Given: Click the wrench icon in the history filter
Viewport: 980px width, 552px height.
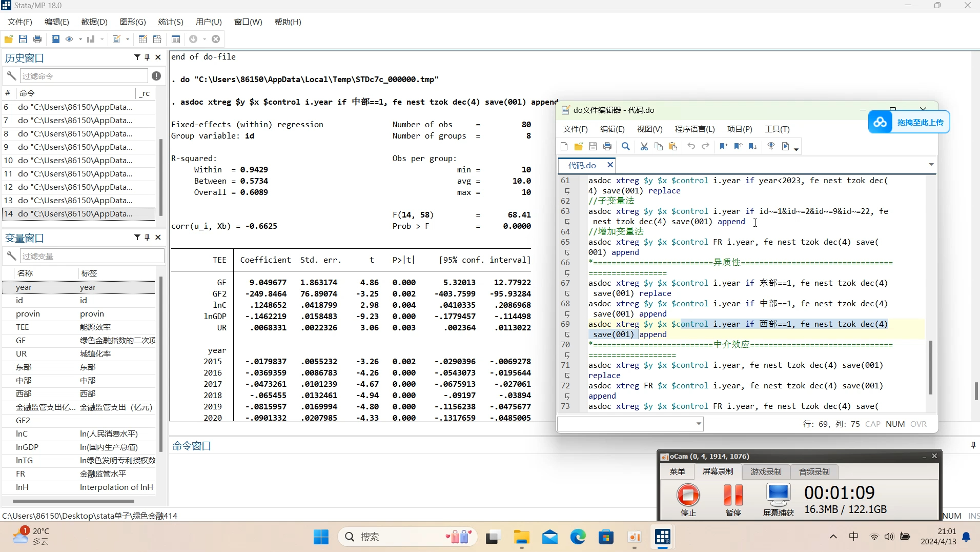Looking at the screenshot, I should [x=11, y=76].
